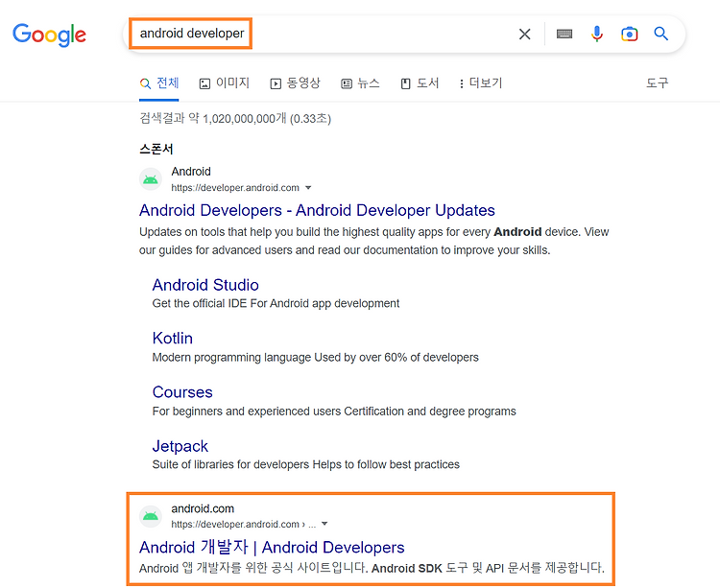Click the Android favicon next to android.com
Viewport: 720px width, 588px height.
pyautogui.click(x=151, y=516)
